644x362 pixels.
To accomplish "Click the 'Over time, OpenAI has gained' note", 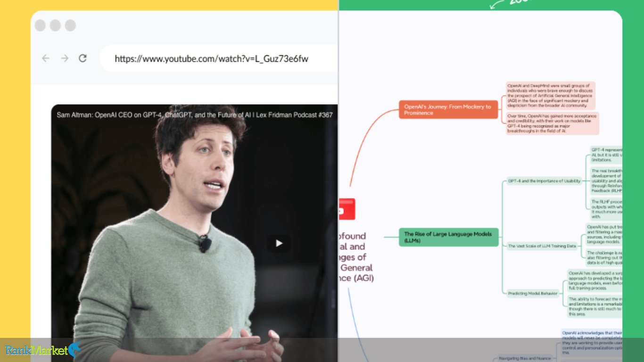I will [x=552, y=123].
